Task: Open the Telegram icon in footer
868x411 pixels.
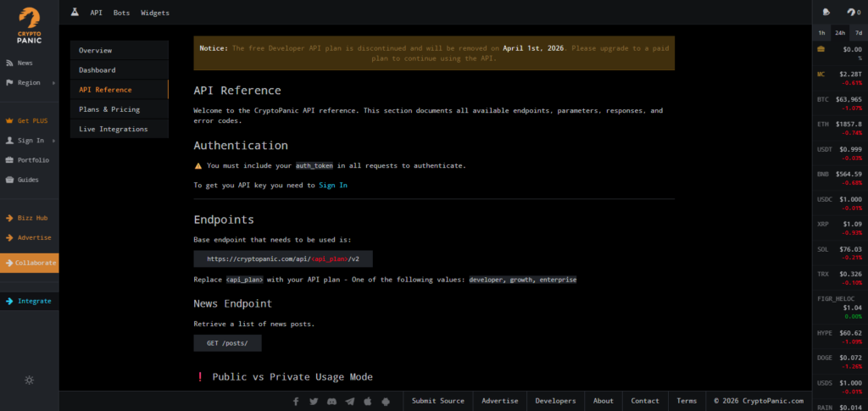Action: point(349,401)
